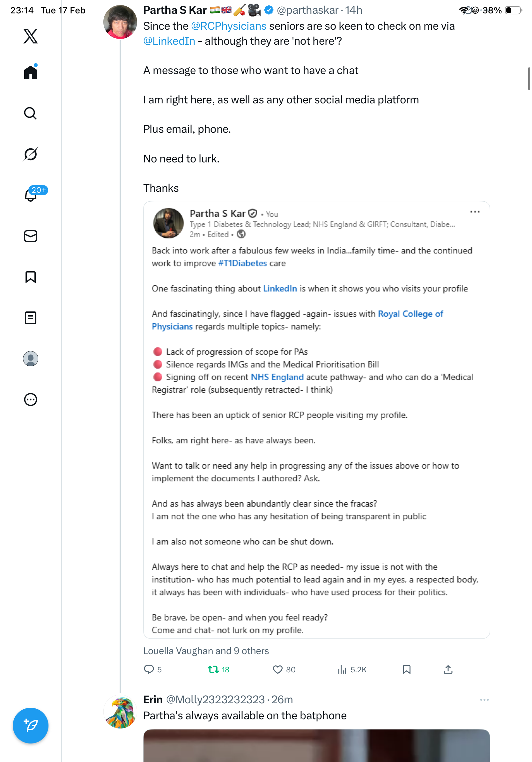The height and width of the screenshot is (762, 532).
Task: Toggle bookmark on Partha's post
Action: tap(406, 669)
